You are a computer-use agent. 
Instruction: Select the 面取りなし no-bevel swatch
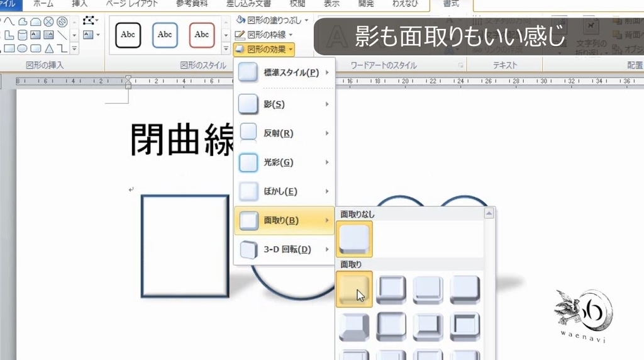tap(354, 239)
